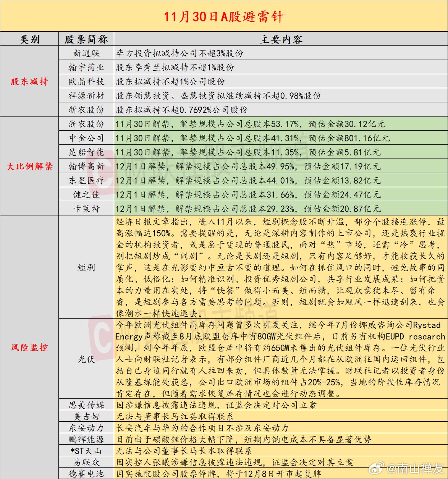Click the cell mentioning 0.7692%公司股份
This screenshot has height=479, width=448.
click(x=281, y=110)
